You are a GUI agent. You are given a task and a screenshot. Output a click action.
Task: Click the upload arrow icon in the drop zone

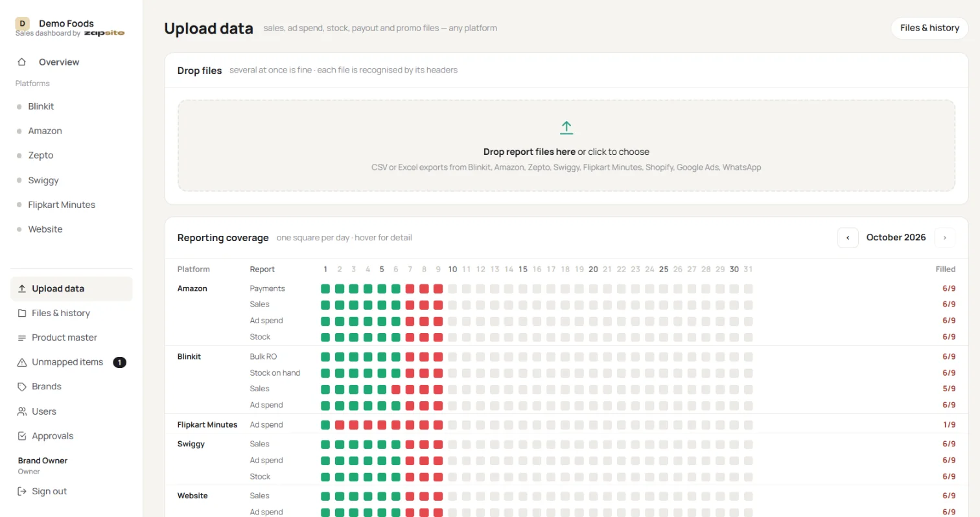coord(566,128)
